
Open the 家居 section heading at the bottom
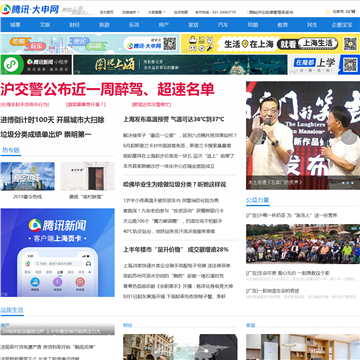(x=251, y=325)
